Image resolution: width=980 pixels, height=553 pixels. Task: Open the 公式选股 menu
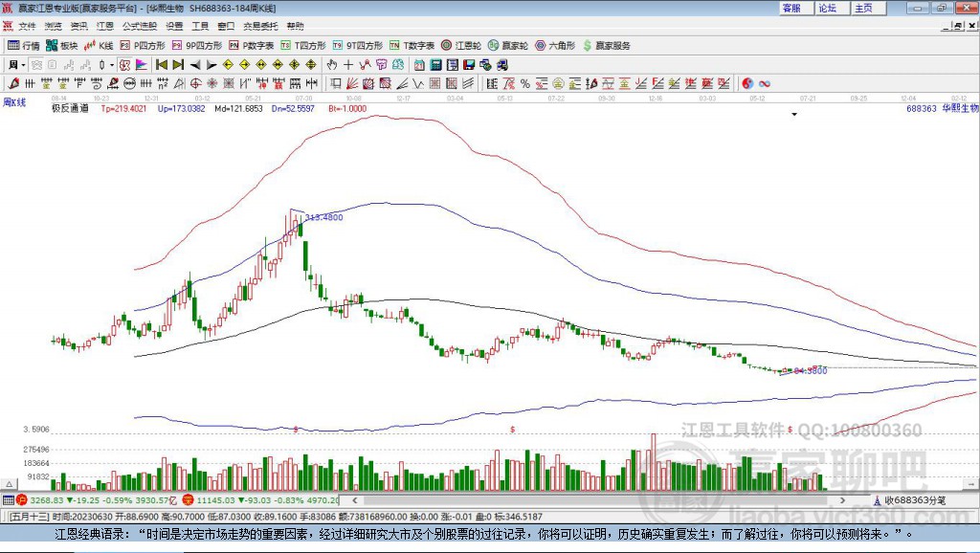[140, 26]
